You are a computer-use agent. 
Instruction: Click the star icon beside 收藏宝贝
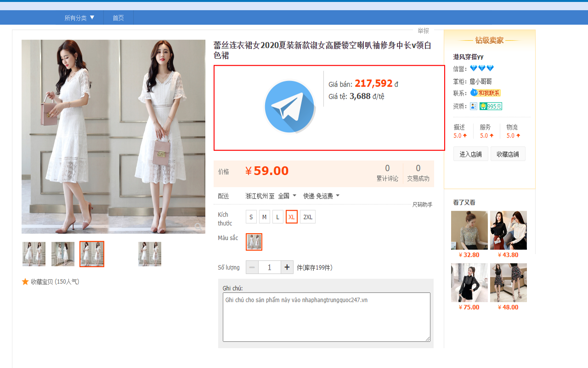point(25,282)
